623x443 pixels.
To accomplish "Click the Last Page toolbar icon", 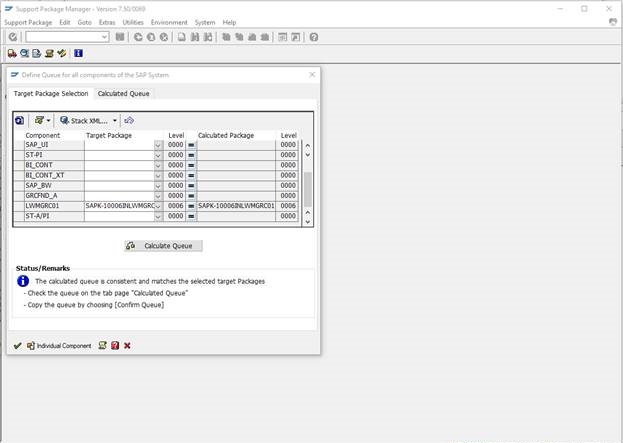I will click(x=265, y=37).
